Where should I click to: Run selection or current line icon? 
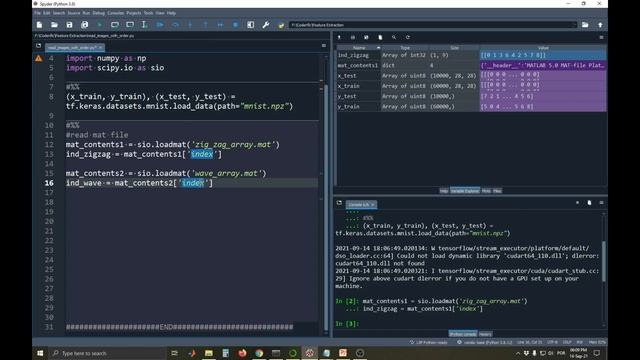pos(144,25)
